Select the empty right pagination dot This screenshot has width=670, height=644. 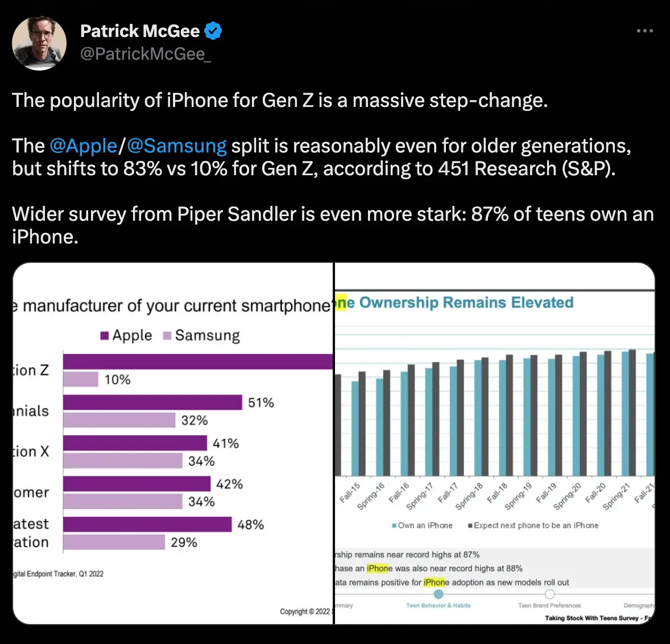tap(549, 593)
